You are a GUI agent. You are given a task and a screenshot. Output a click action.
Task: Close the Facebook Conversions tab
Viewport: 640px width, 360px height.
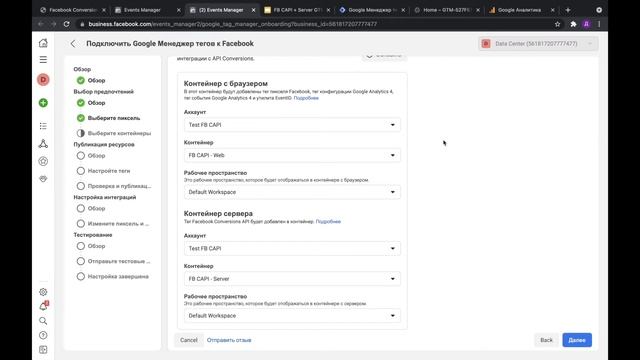pyautogui.click(x=104, y=10)
